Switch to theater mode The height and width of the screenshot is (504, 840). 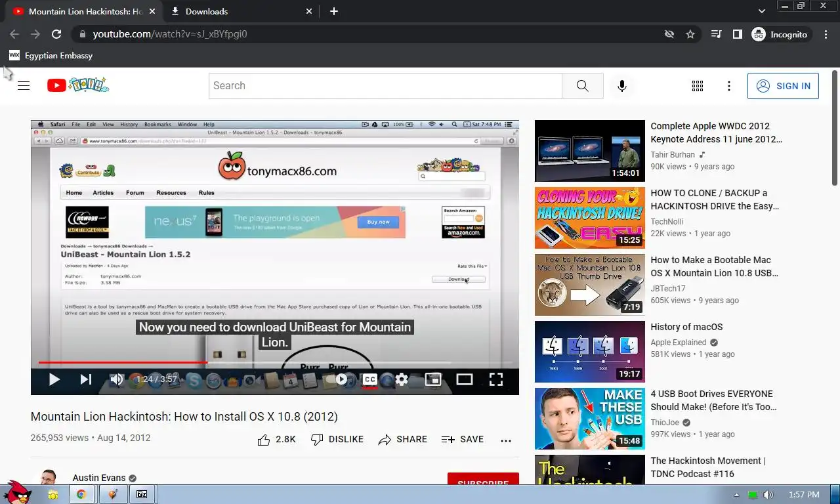[465, 379]
